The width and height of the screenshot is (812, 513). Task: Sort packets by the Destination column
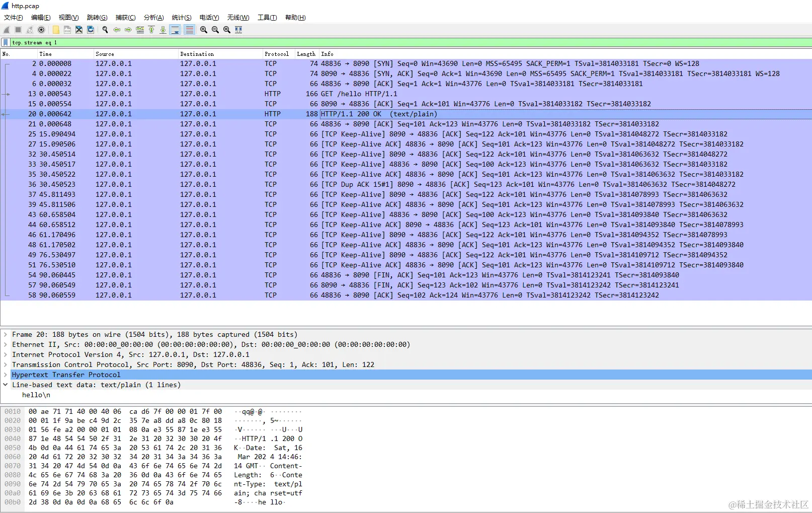coord(220,54)
